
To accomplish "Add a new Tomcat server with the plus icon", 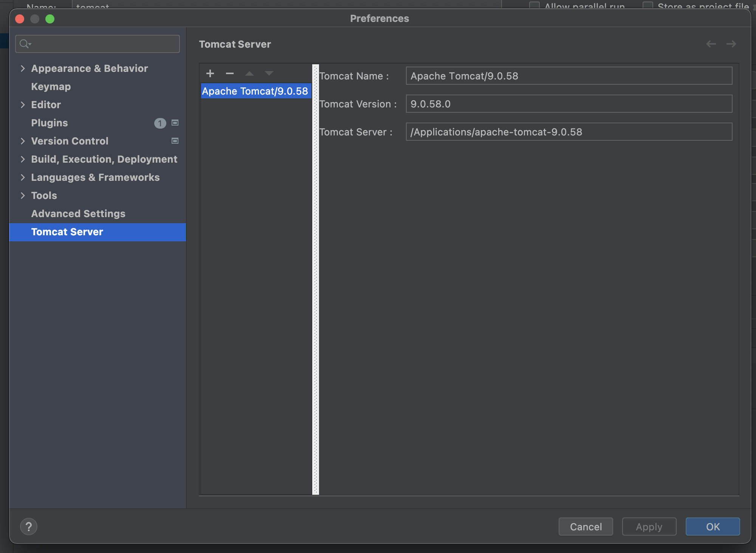I will click(x=210, y=73).
